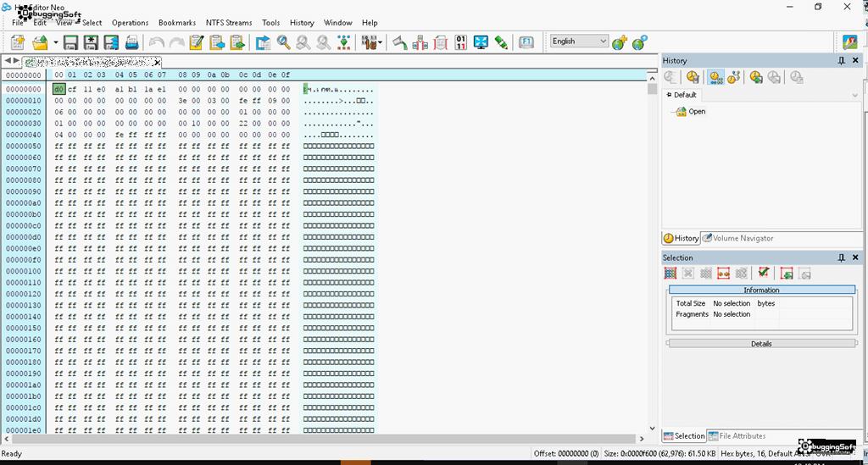Viewport: 868px width, 465px height.
Task: Open the NTFS Streams menu
Action: [229, 23]
